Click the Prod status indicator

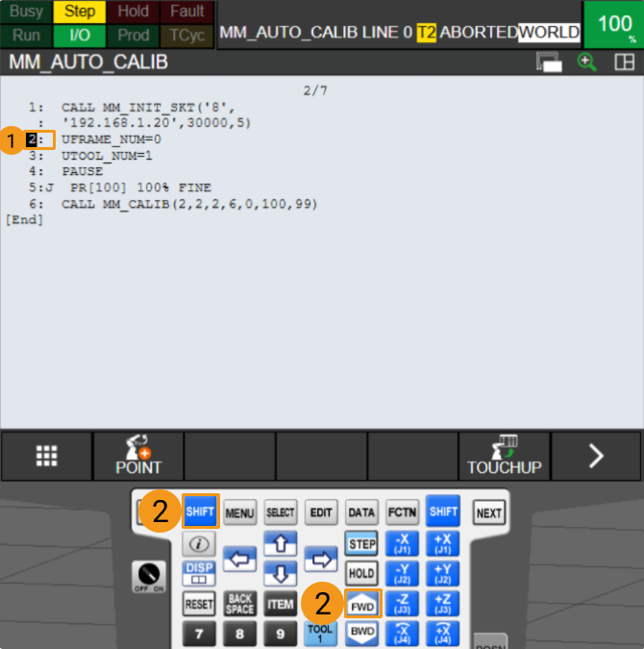click(133, 36)
